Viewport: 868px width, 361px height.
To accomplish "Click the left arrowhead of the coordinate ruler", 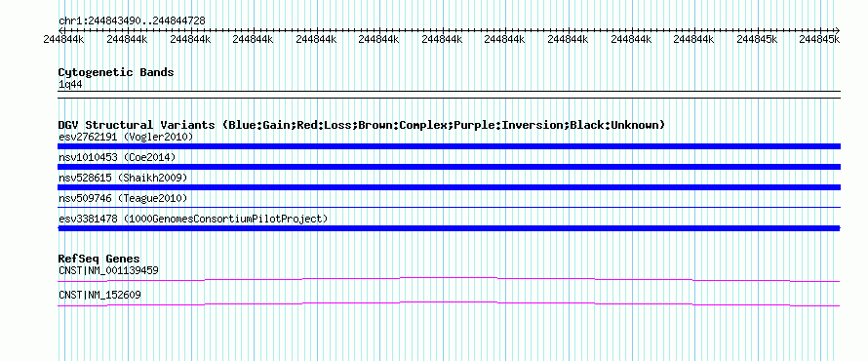I will click(59, 30).
